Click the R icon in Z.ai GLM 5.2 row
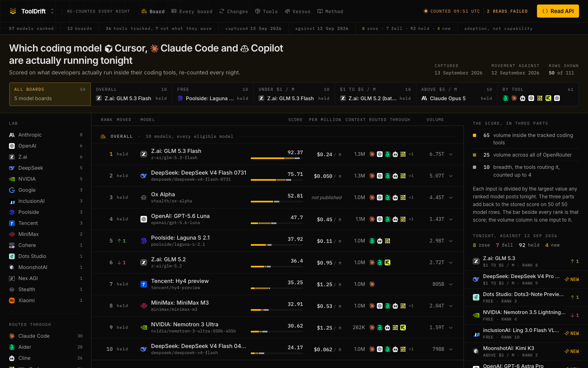Viewport: 588px width, 368px height. (388, 263)
